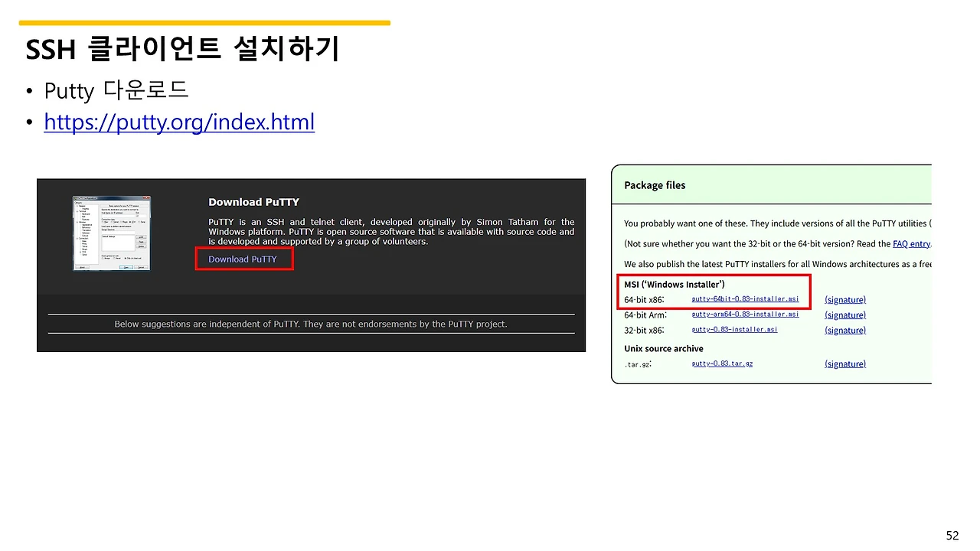This screenshot has height=551, width=980.
Task: Click the Cancel button in the dialog
Action: pos(141,267)
